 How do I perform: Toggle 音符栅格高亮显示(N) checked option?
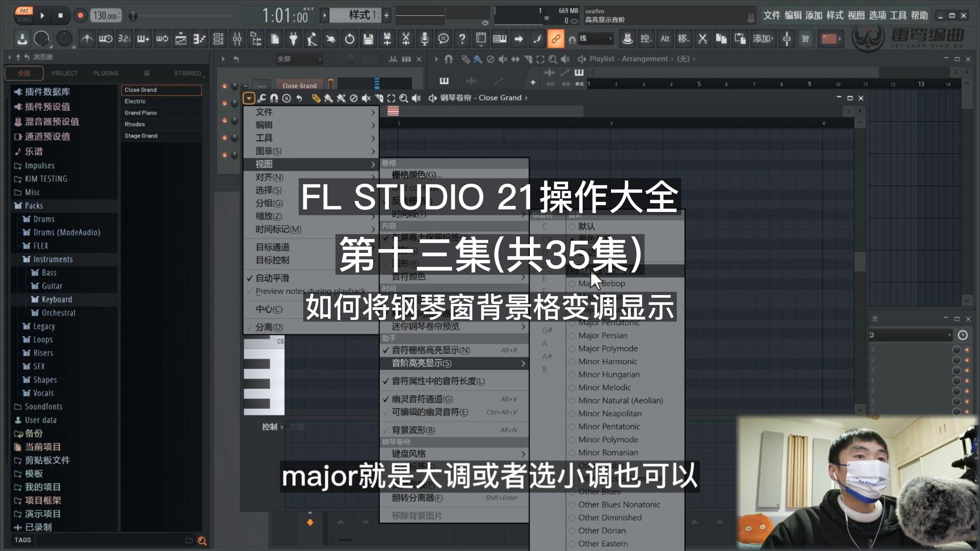[454, 350]
